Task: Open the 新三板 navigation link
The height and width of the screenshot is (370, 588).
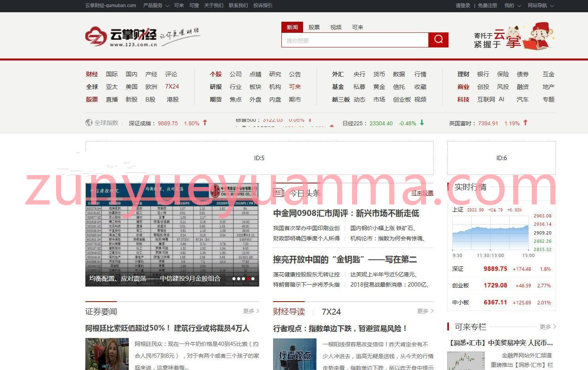Action: [x=341, y=100]
